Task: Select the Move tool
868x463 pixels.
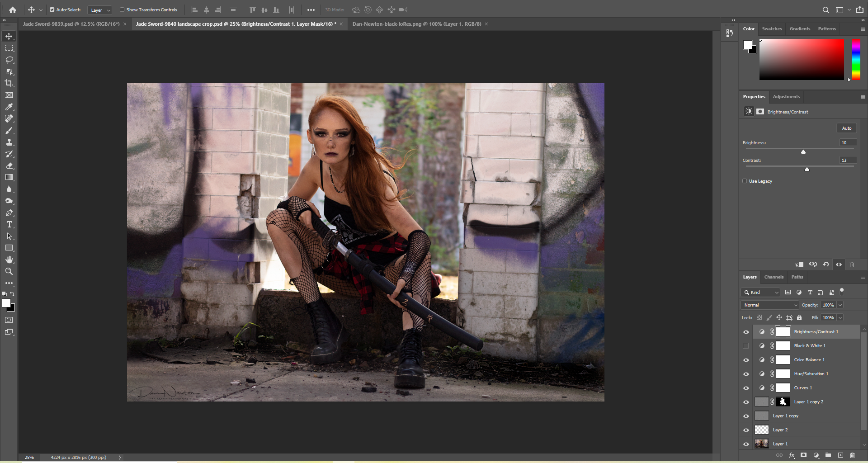Action: point(9,36)
